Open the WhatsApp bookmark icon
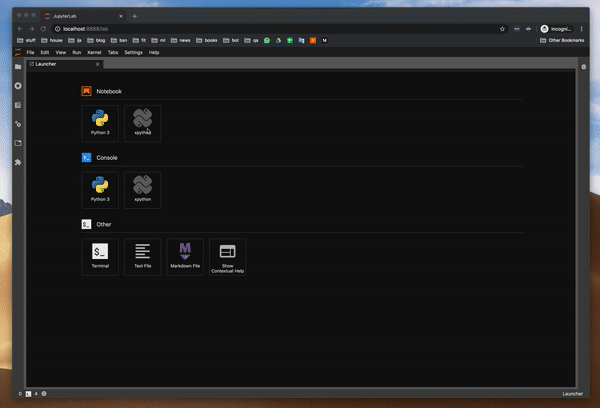Image resolution: width=600 pixels, height=408 pixels. coord(267,40)
